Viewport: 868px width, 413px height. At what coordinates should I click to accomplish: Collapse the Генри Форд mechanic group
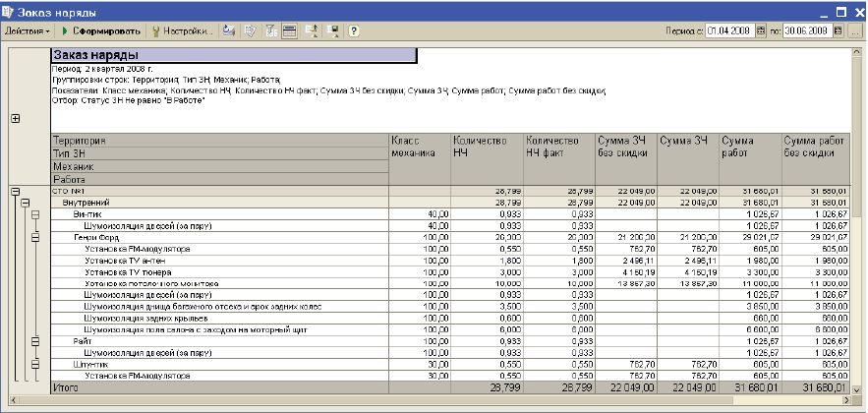pos(34,237)
